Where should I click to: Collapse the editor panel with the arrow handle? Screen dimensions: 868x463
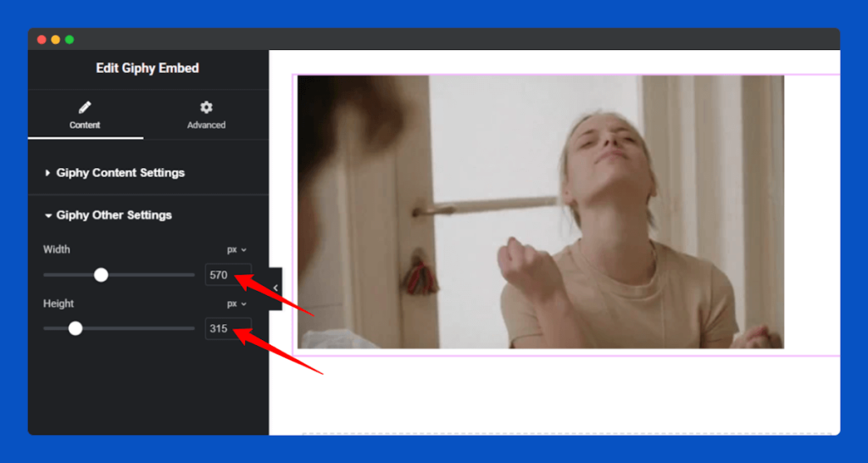point(275,288)
